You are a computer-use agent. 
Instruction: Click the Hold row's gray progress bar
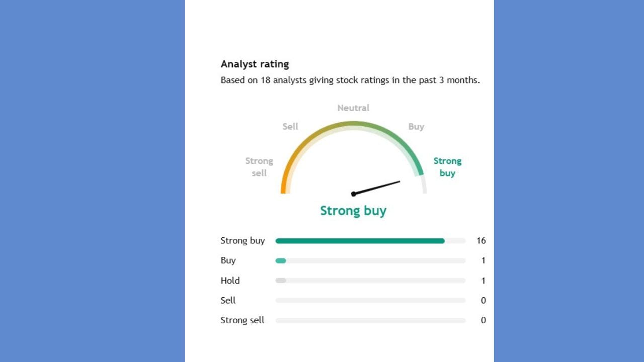281,281
